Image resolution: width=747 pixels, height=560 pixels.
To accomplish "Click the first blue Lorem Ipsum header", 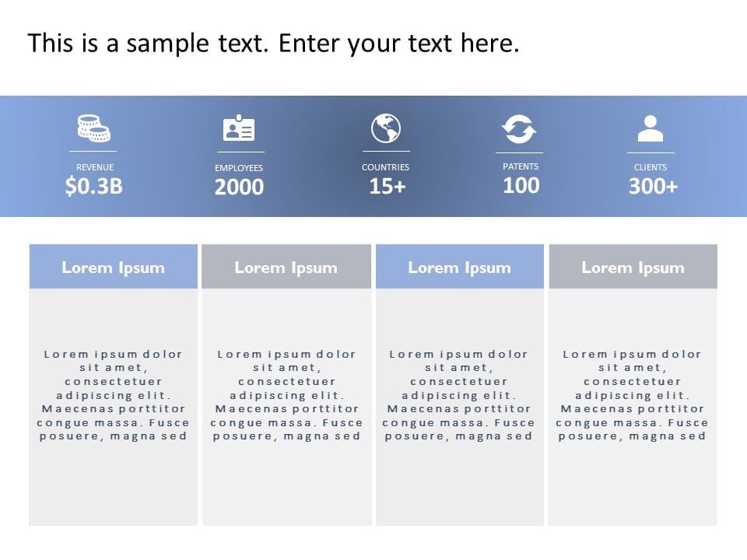I will tap(114, 268).
